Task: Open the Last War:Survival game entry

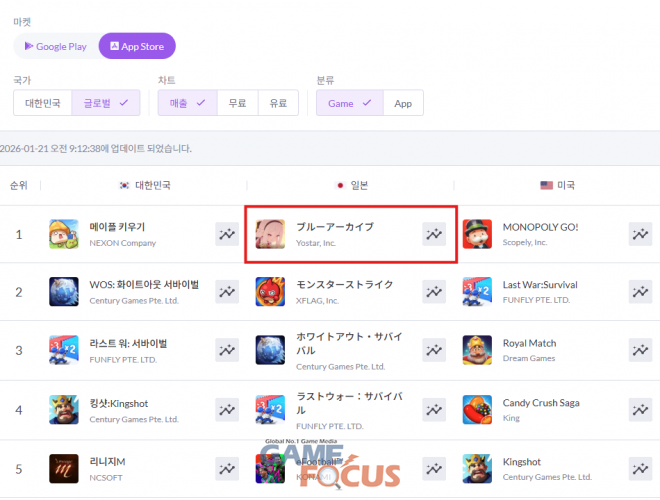Action: click(539, 285)
